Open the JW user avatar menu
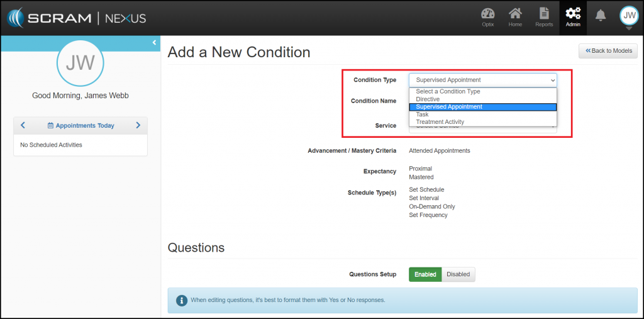The width and height of the screenshot is (644, 319). point(629,16)
